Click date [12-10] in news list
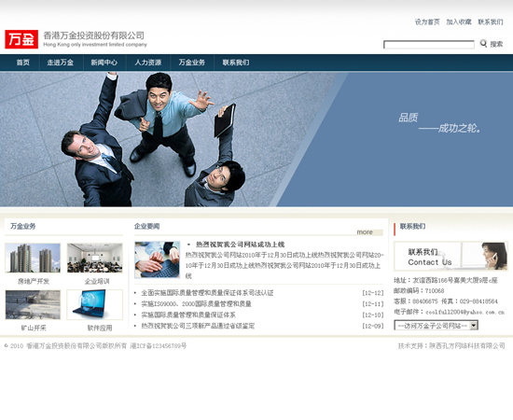The width and height of the screenshot is (513, 420). [373, 315]
